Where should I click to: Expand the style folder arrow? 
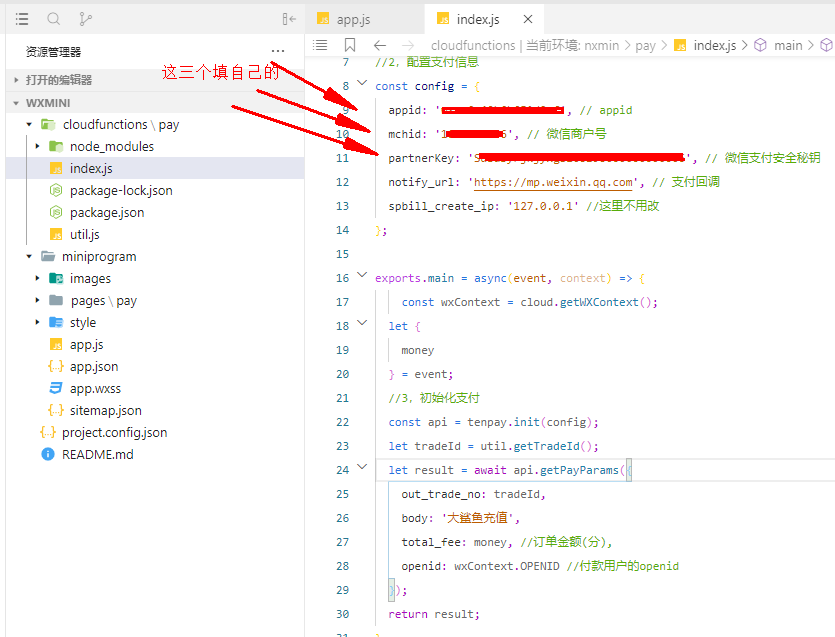pyautogui.click(x=37, y=322)
